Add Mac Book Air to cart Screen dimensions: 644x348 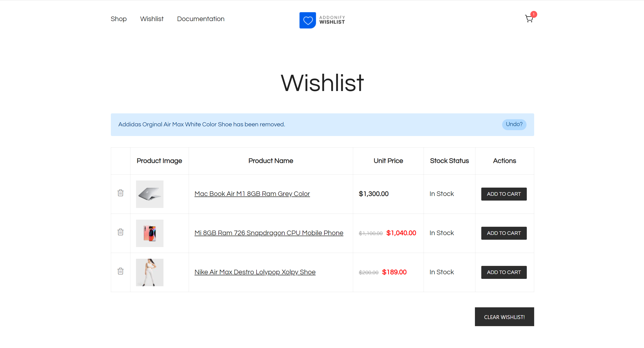(x=504, y=194)
